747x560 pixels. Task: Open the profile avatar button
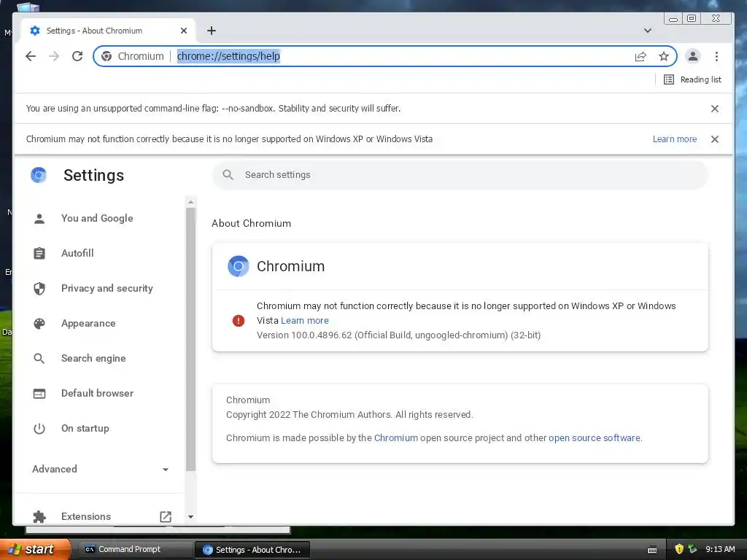pyautogui.click(x=693, y=56)
